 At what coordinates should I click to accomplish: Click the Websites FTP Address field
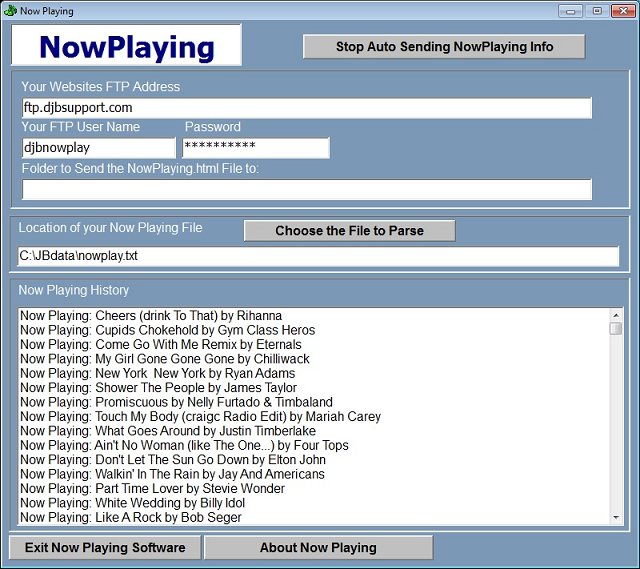tap(306, 108)
